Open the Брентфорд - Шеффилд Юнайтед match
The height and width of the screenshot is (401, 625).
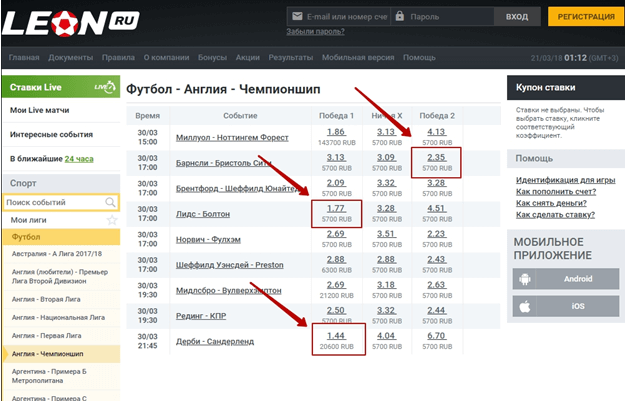coord(238,189)
